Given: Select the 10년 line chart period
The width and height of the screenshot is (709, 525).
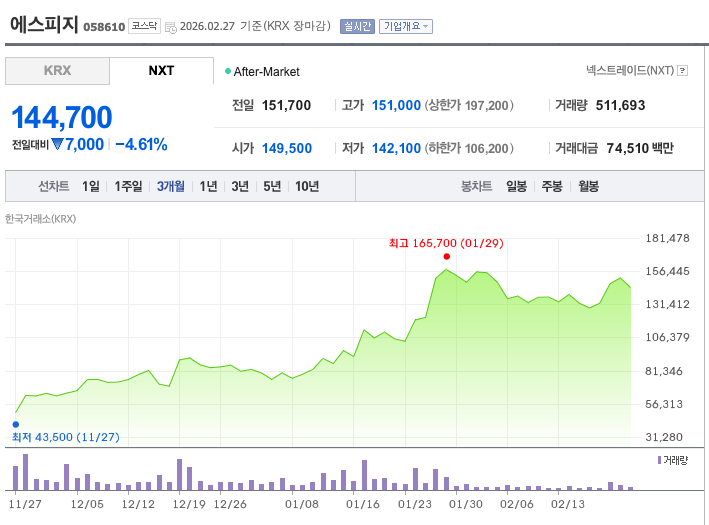Looking at the screenshot, I should pyautogui.click(x=307, y=186).
